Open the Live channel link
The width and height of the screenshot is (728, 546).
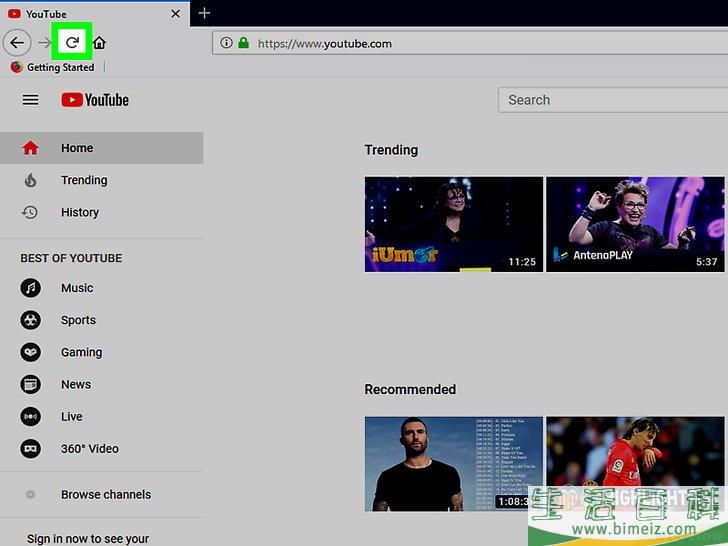click(72, 416)
